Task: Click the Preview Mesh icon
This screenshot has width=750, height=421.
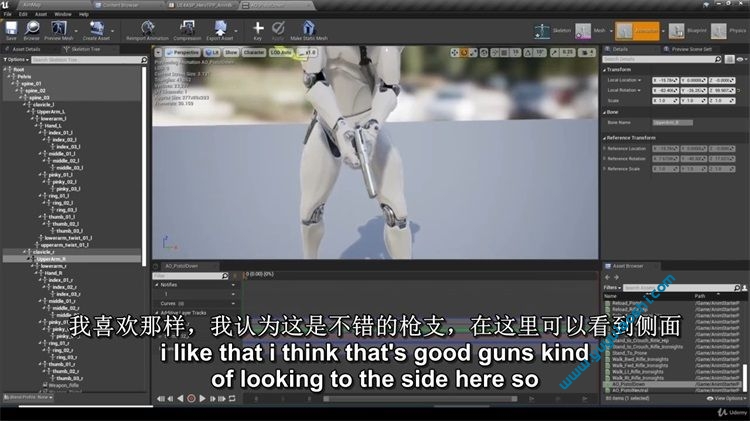Action: [x=59, y=28]
